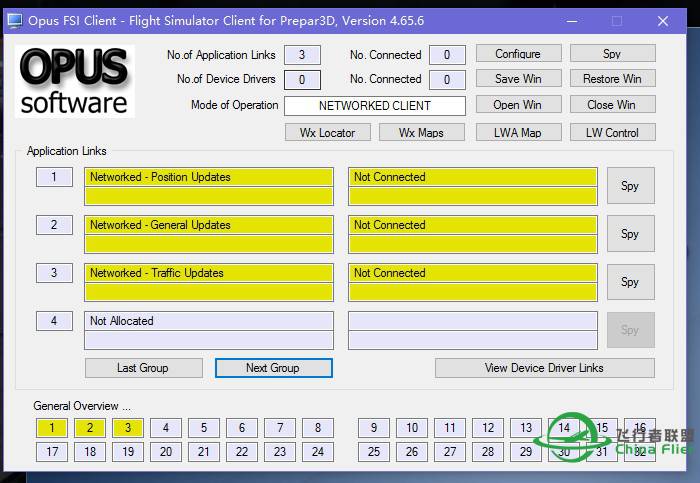Select General Overview box 8
The height and width of the screenshot is (483, 700).
pos(317,428)
